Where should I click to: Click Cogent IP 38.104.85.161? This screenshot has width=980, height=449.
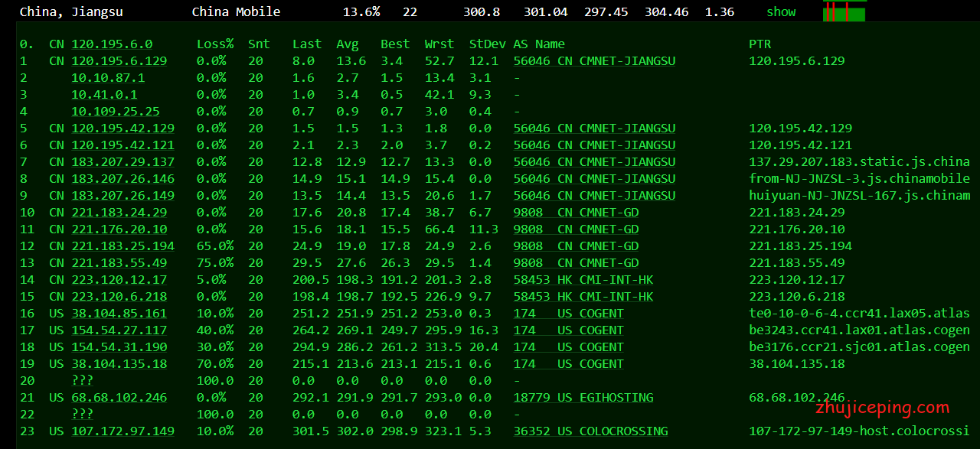pos(119,314)
